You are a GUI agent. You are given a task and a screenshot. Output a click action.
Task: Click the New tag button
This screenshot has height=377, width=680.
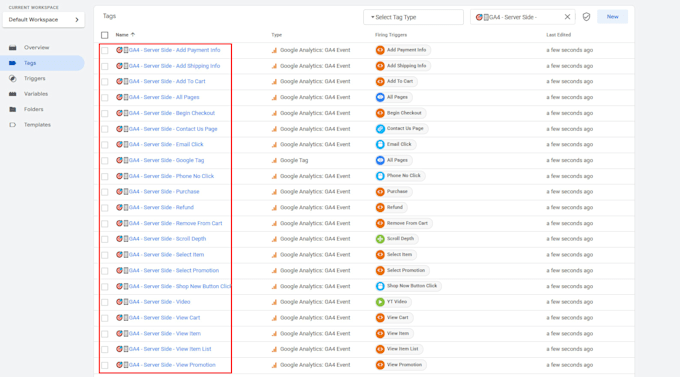(612, 16)
